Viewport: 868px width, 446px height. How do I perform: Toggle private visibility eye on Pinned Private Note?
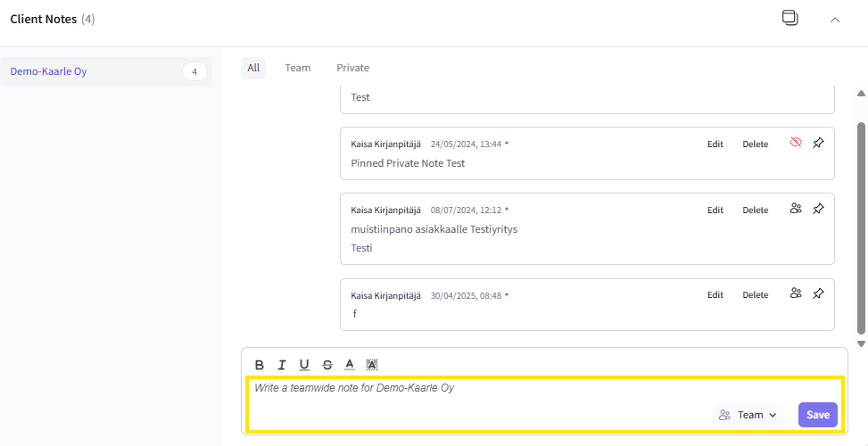pos(797,143)
